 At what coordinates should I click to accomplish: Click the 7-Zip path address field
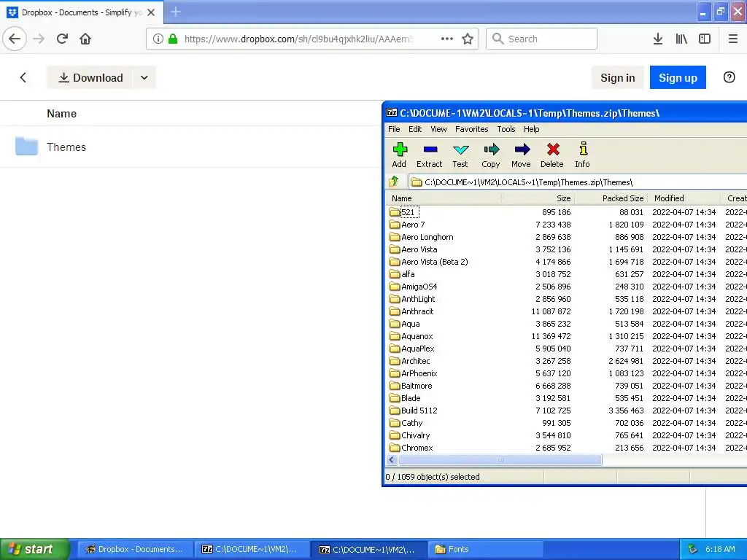(578, 182)
